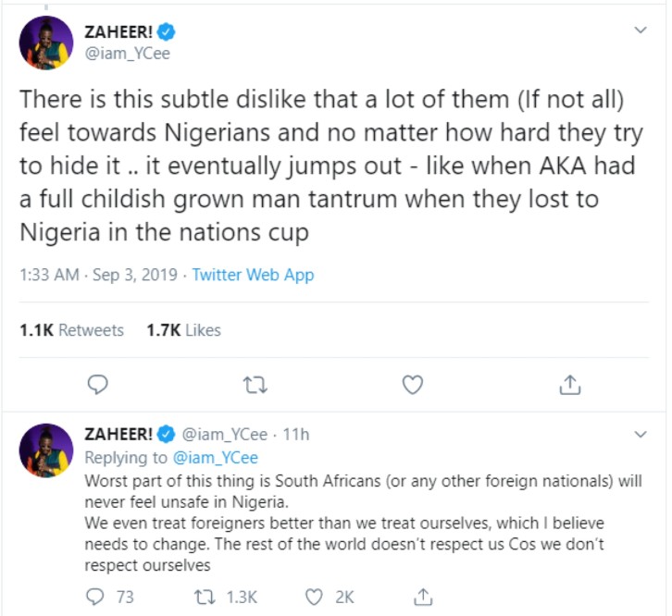Open the reply tweet's profile avatar
Screen dimensions: 672x616
[46, 450]
